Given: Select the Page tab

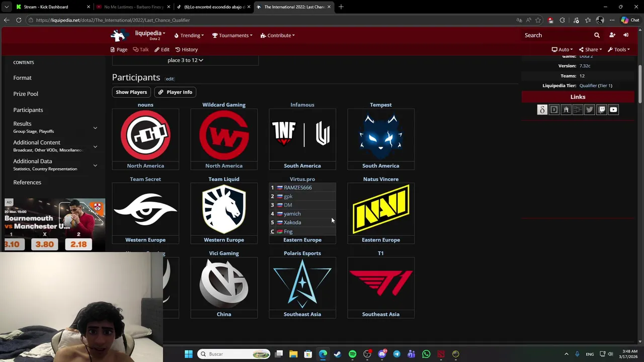Looking at the screenshot, I should click(119, 49).
